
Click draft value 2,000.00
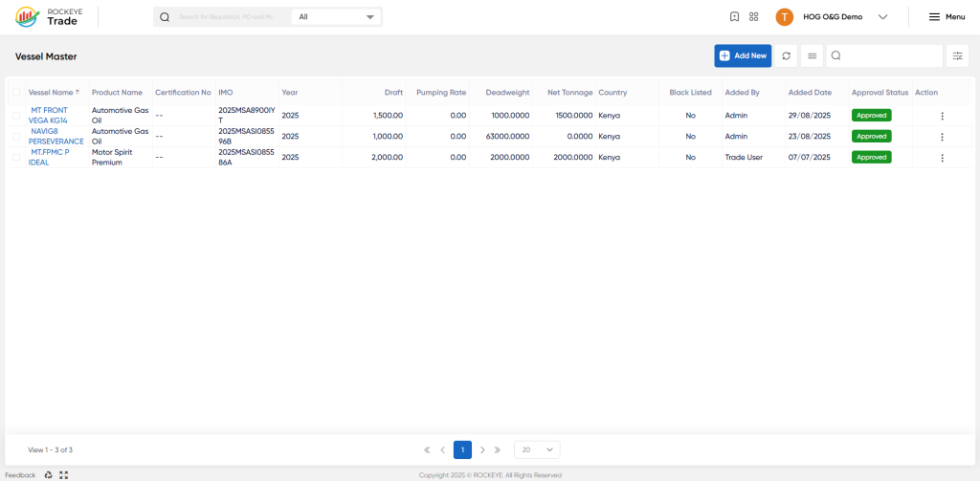387,158
